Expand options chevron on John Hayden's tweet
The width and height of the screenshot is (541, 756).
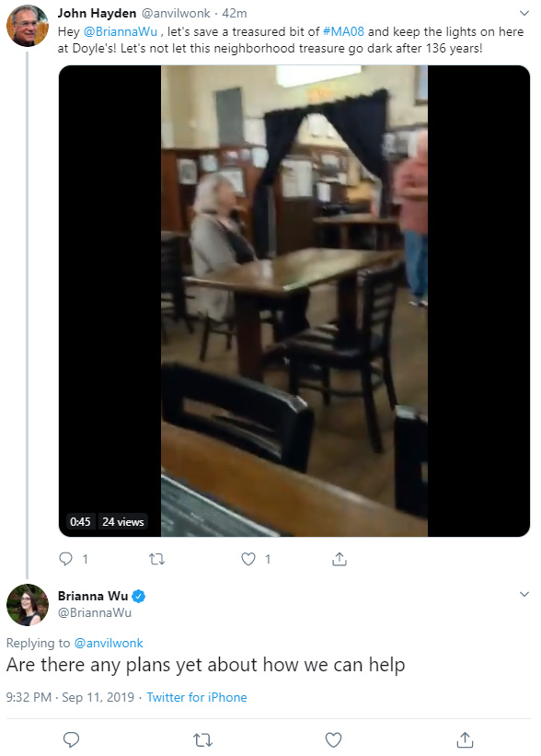524,13
